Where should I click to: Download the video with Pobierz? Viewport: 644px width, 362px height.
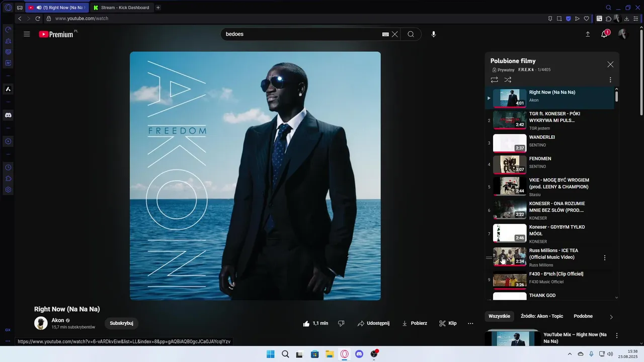pos(414,323)
